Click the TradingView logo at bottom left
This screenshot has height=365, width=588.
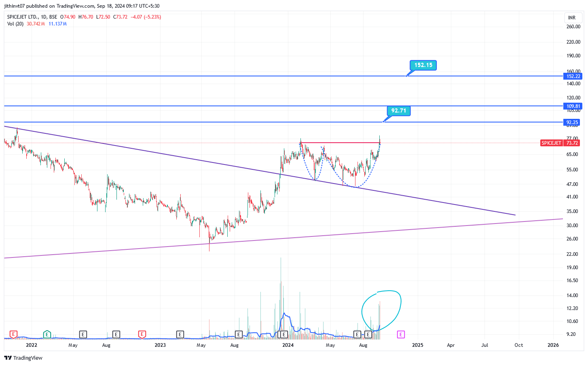pyautogui.click(x=23, y=358)
